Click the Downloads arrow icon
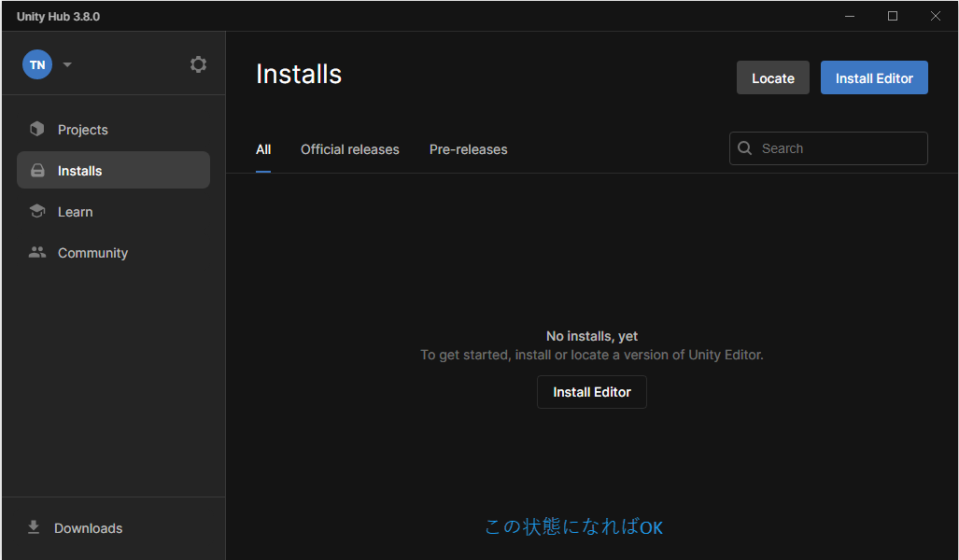959x560 pixels. (34, 527)
